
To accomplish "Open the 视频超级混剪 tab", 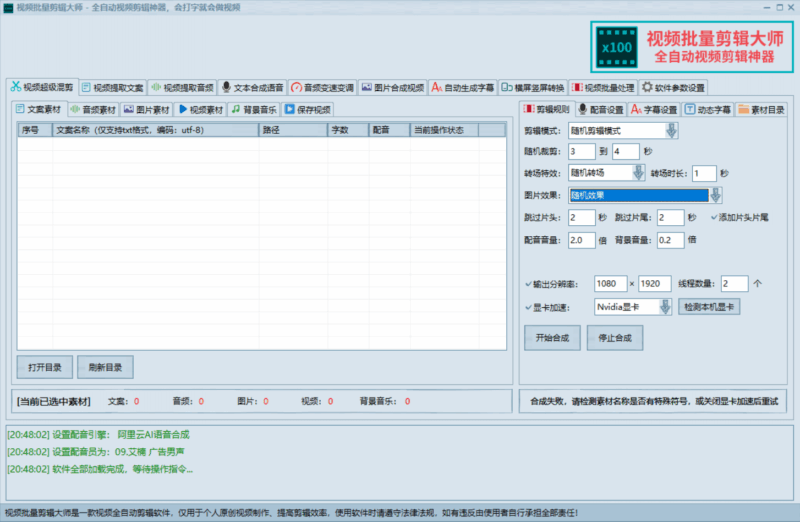I will (42, 87).
